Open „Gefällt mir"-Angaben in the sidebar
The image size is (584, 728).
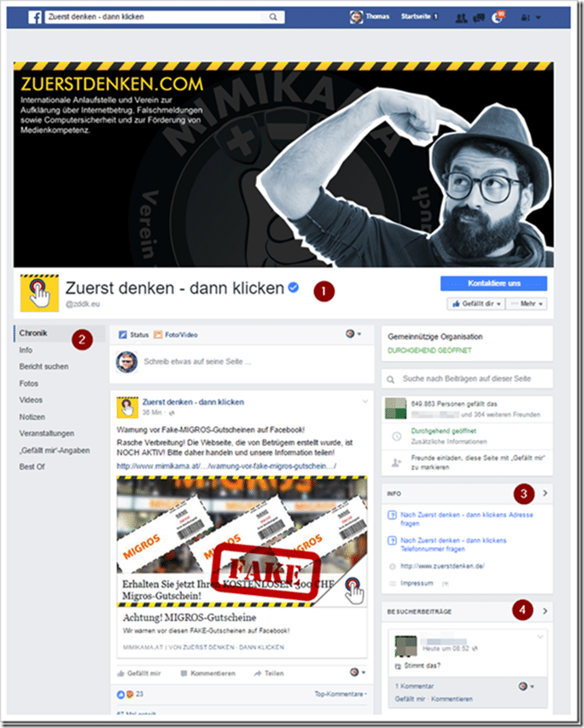tap(55, 451)
